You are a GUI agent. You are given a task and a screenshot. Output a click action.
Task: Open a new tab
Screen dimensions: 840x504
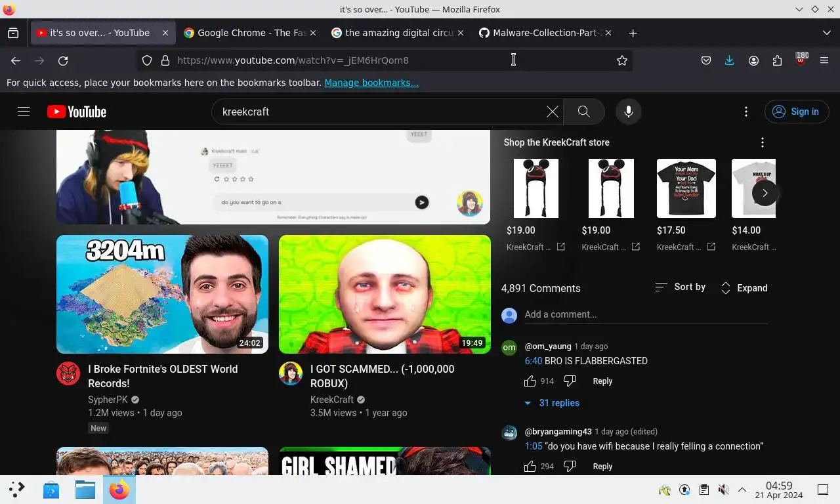coord(633,33)
